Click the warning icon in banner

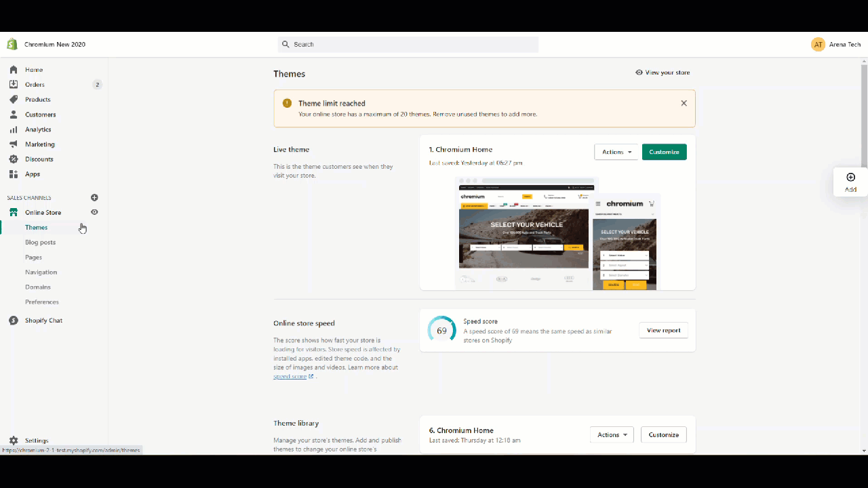point(287,103)
